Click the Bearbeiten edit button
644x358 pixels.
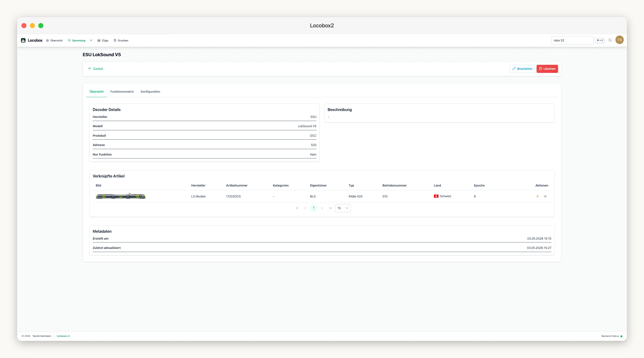pyautogui.click(x=522, y=69)
